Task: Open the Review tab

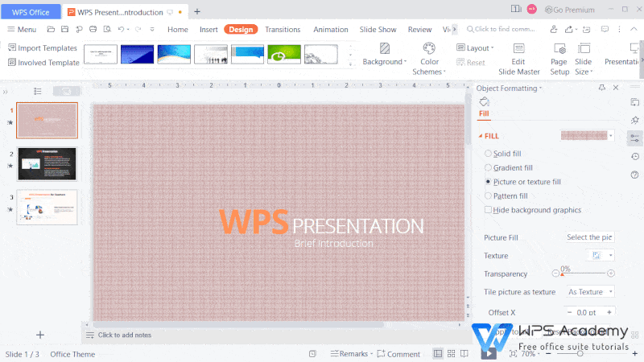Action: click(419, 29)
